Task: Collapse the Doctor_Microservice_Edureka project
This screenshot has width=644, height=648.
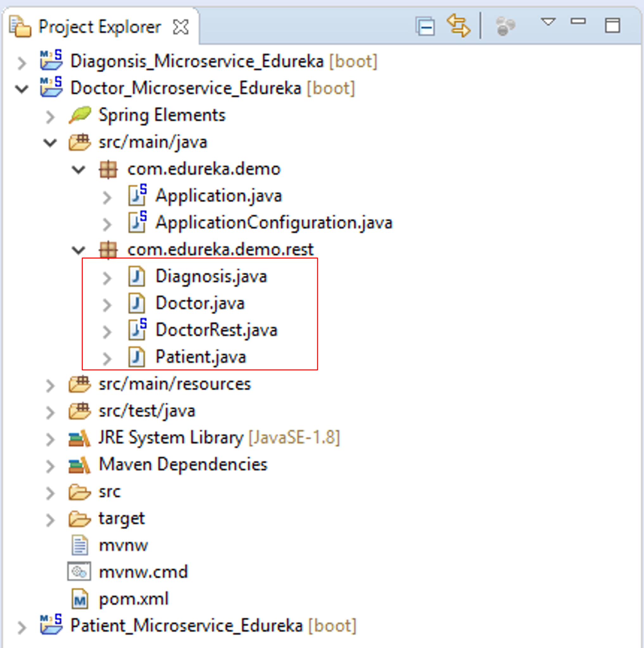Action: coord(22,89)
